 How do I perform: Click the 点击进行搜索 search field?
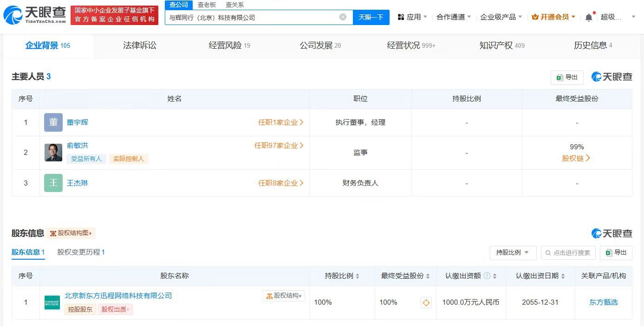coord(567,253)
